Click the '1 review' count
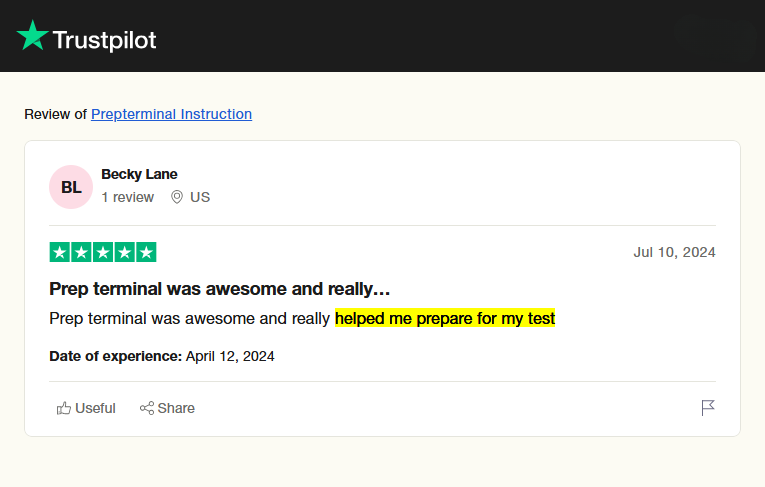 click(127, 197)
